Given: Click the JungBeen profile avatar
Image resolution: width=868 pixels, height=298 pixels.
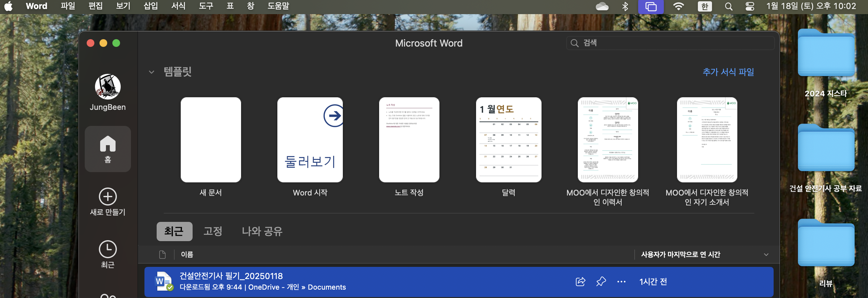Looking at the screenshot, I should [108, 87].
